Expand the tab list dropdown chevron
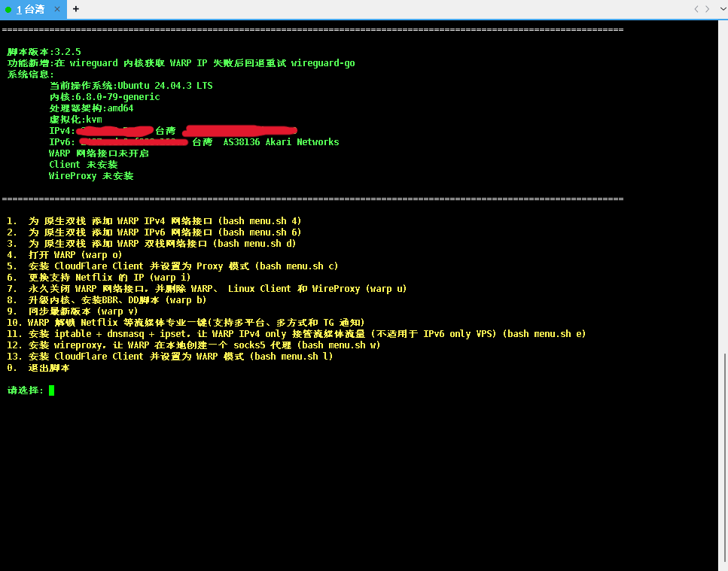Image resolution: width=728 pixels, height=571 pixels. (x=723, y=9)
